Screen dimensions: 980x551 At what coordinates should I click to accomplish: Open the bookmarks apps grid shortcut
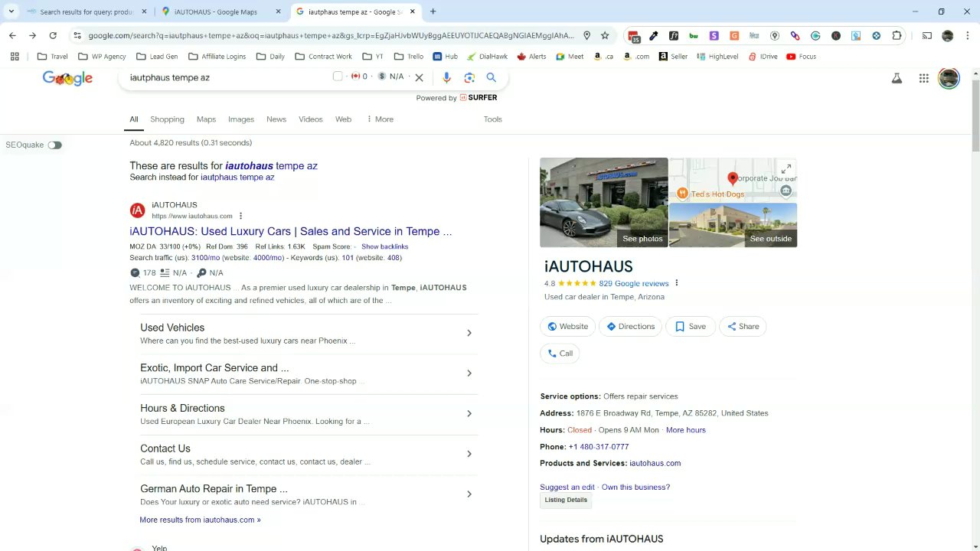tap(15, 57)
